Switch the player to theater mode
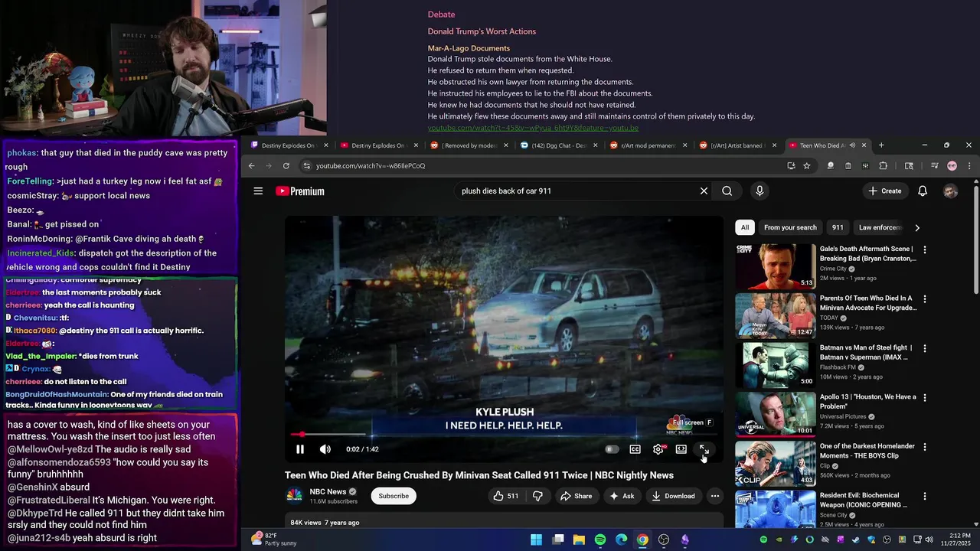This screenshot has width=980, height=551. [681, 449]
